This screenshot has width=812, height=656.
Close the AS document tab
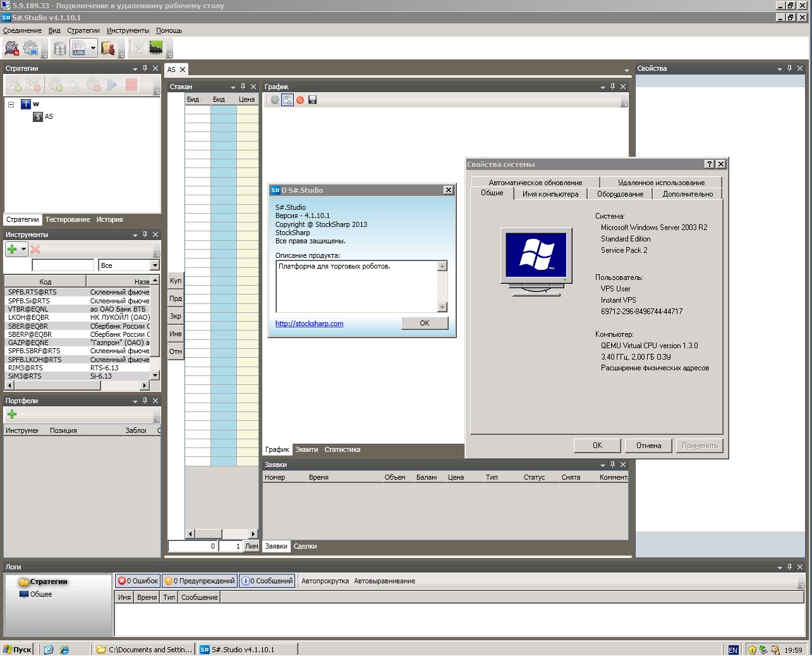pyautogui.click(x=183, y=70)
